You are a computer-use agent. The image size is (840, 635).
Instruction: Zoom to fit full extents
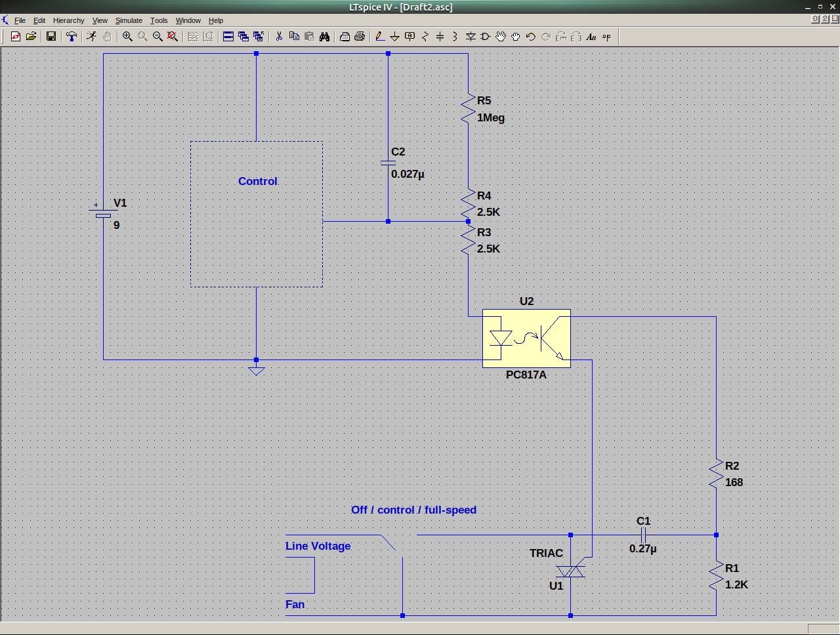173,37
